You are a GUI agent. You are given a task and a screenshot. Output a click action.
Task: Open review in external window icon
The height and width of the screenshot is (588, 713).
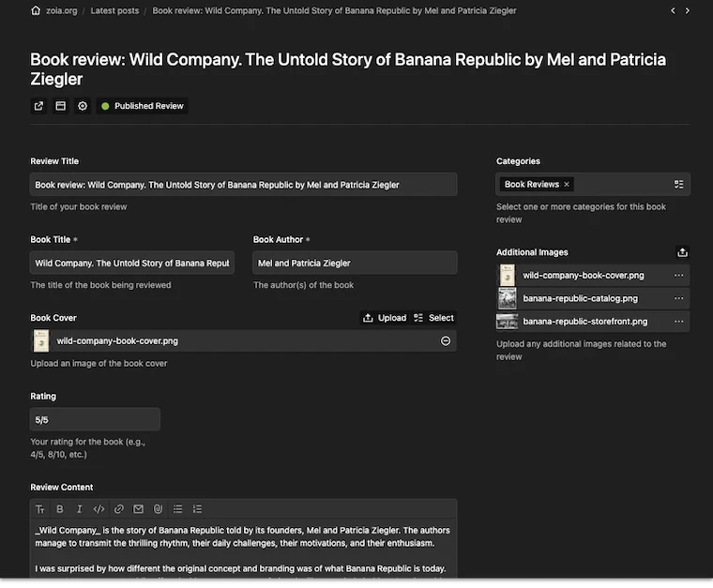(x=38, y=106)
